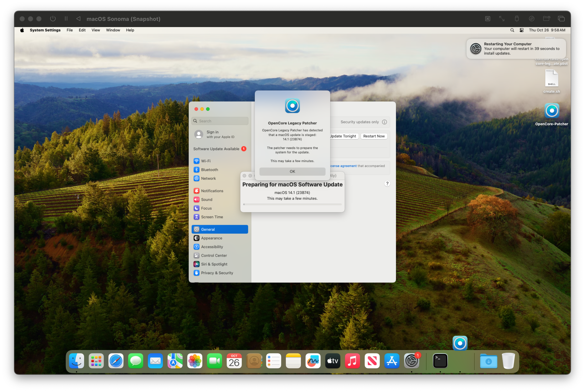This screenshot has height=392, width=585.
Task: Open Reminders in the Dock
Action: point(274,361)
